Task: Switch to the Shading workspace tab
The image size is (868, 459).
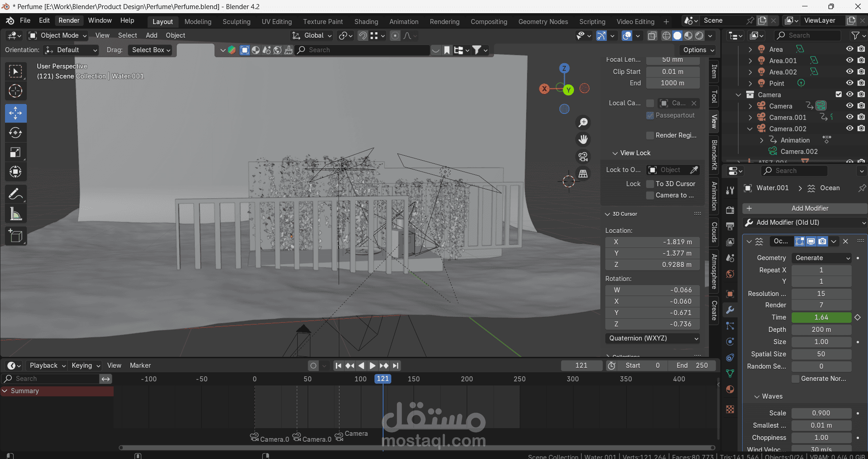Action: 366,22
